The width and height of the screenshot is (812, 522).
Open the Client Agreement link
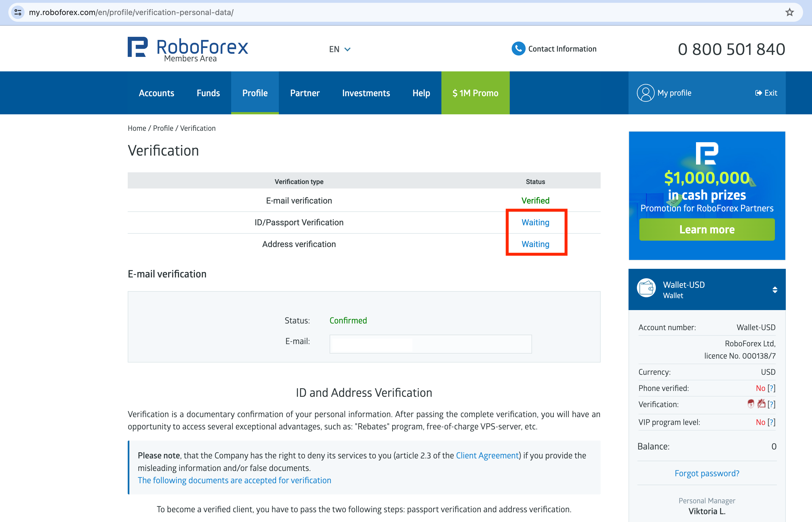click(x=487, y=456)
